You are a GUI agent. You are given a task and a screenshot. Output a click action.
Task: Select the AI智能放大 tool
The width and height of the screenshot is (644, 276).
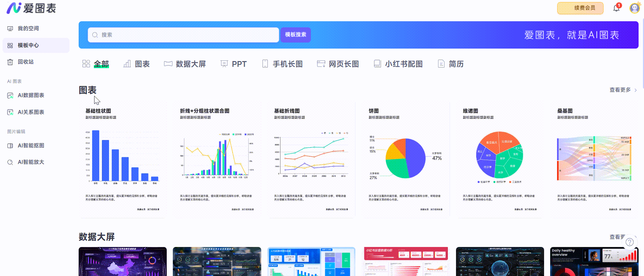coord(31,162)
